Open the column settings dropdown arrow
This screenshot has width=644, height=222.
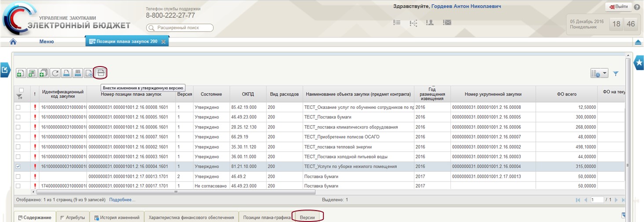click(605, 74)
